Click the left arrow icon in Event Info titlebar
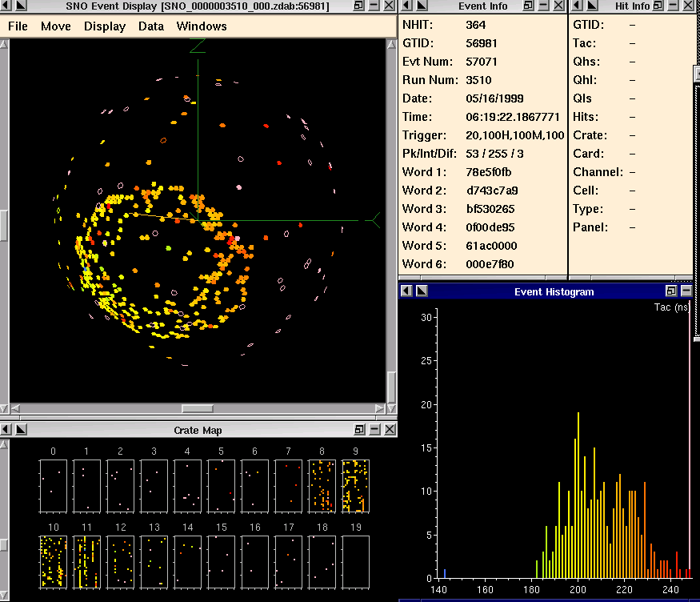The image size is (700, 602). coord(406,6)
